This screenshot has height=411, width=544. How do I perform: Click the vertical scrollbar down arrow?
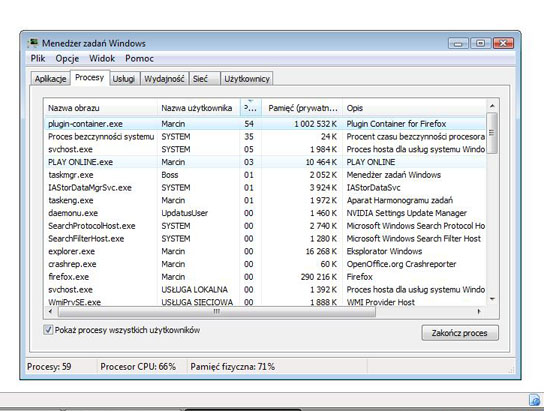(492, 299)
